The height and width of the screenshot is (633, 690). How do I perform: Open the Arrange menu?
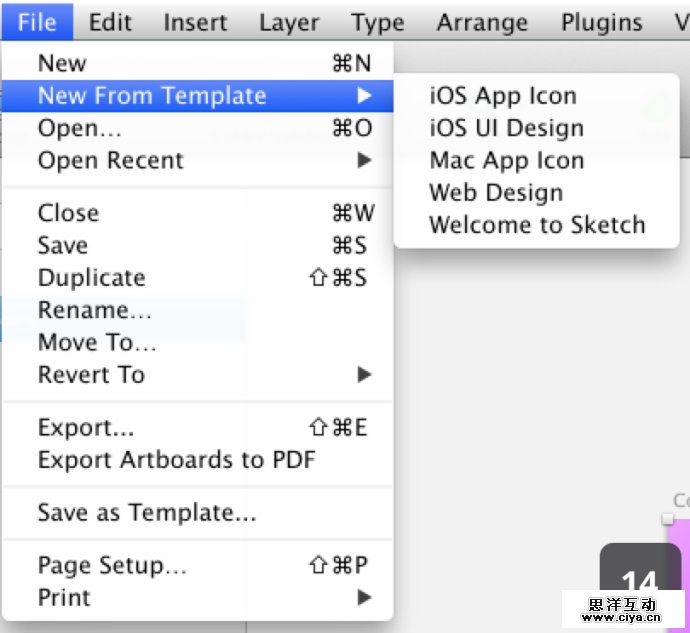[483, 21]
